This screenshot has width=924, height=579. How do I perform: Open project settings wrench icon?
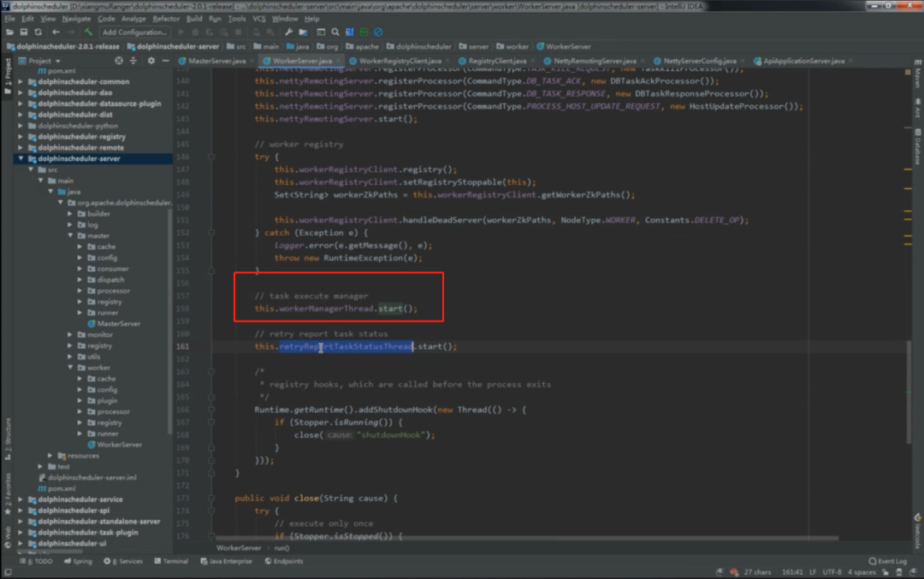tap(289, 32)
